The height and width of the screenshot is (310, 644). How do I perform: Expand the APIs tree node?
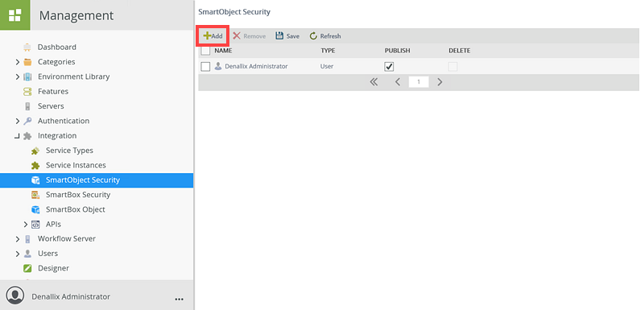pos(26,224)
